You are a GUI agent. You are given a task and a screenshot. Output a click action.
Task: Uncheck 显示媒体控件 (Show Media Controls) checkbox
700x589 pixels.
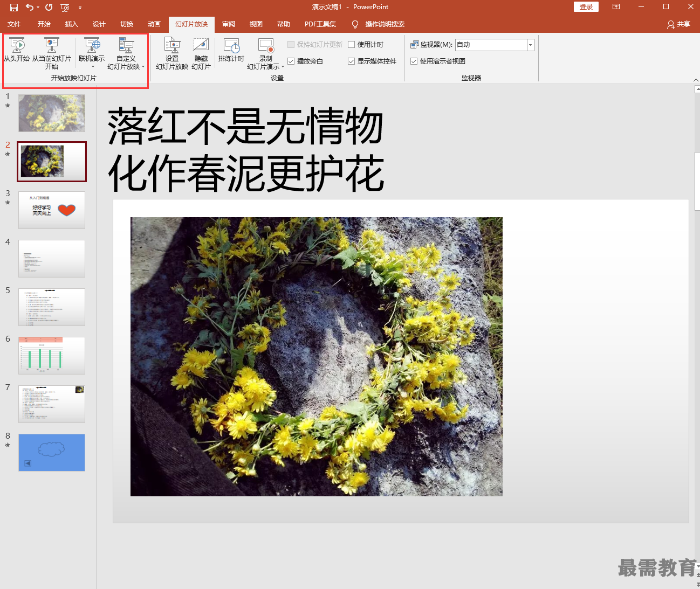351,61
